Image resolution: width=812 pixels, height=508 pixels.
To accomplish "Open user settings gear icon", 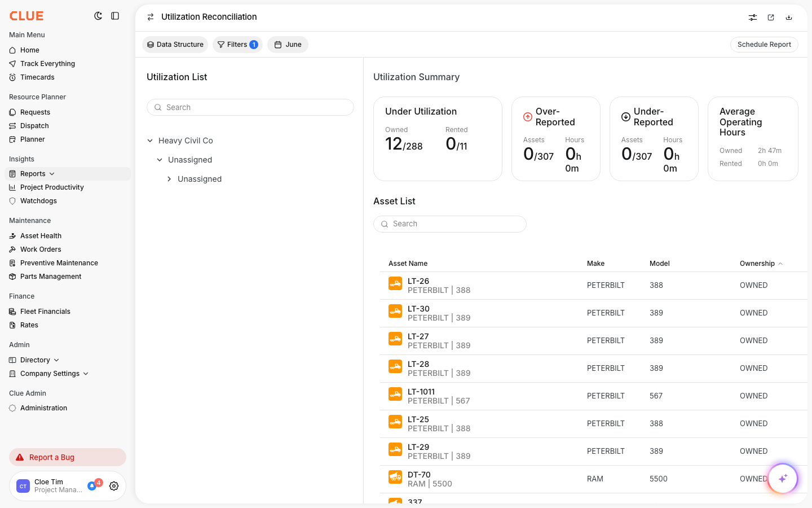I will coord(114,486).
